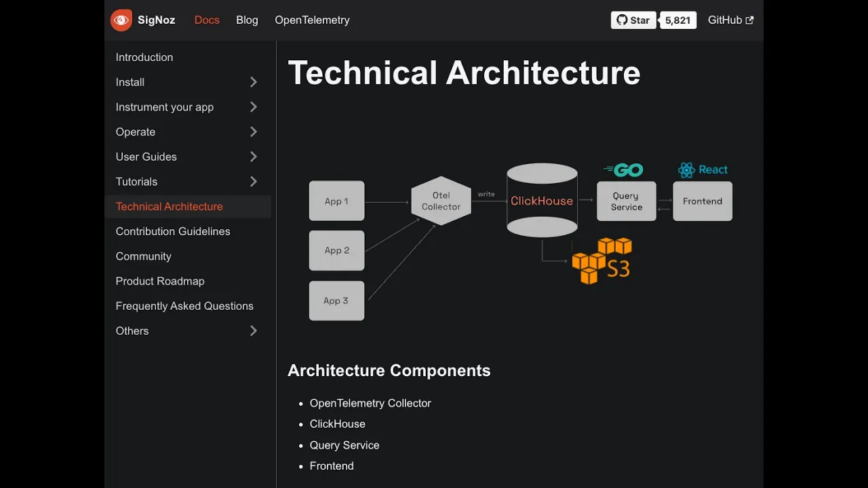Open Contribution Guidelines page
The height and width of the screenshot is (488, 868).
coord(173,231)
